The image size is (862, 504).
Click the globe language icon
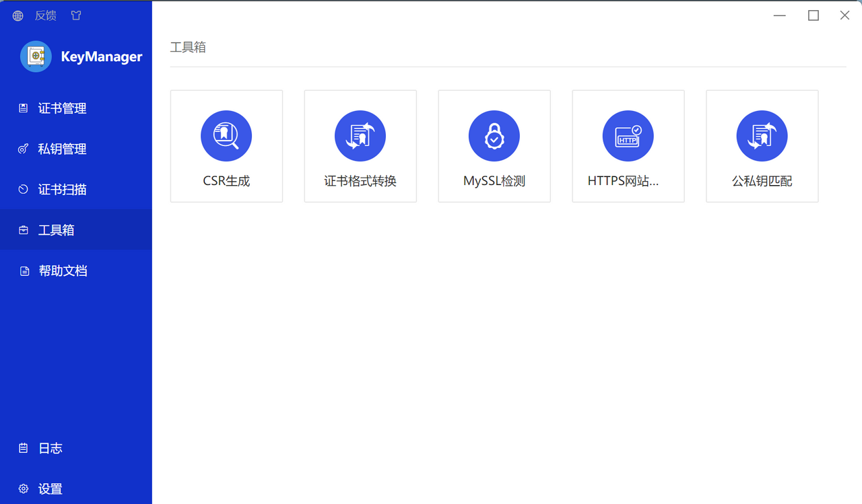click(x=18, y=15)
